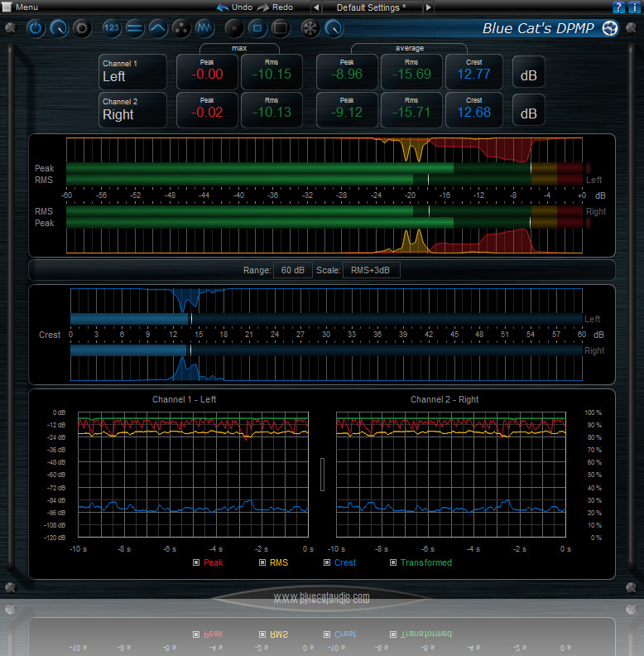Open the Scale RMS+3dB dropdown
Image resolution: width=644 pixels, height=656 pixels.
point(372,270)
